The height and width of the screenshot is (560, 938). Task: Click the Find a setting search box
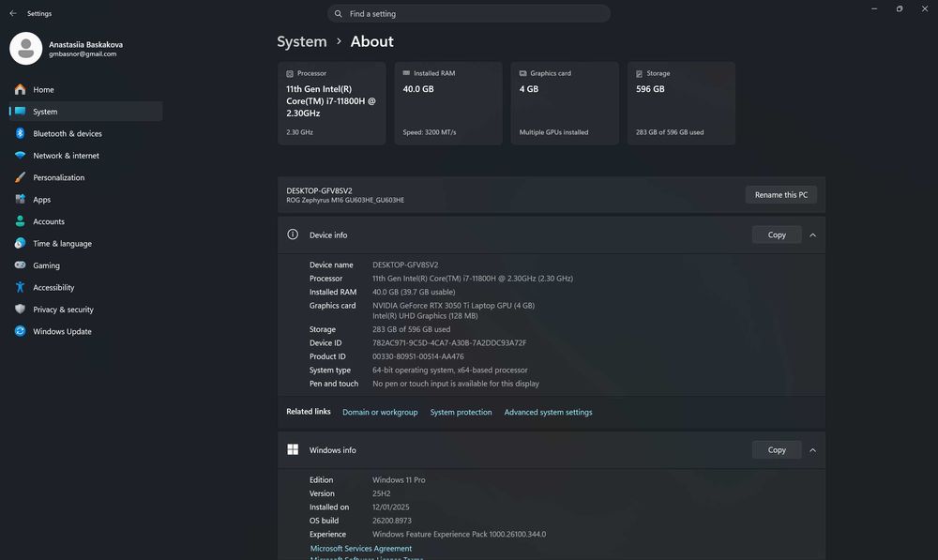coord(468,14)
